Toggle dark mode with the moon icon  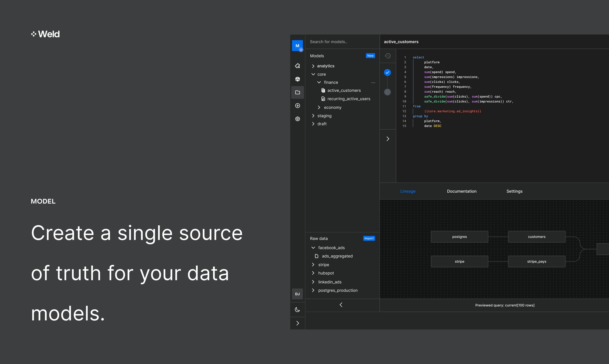click(297, 310)
